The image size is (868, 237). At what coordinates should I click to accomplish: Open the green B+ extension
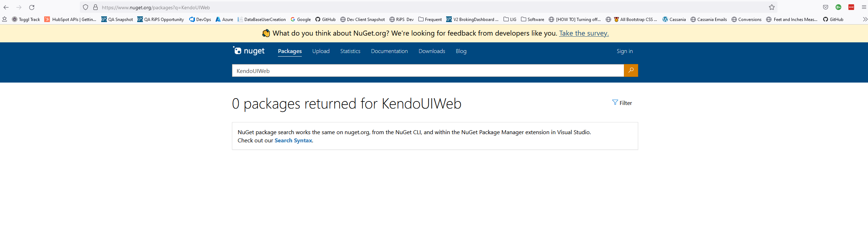[x=838, y=7]
